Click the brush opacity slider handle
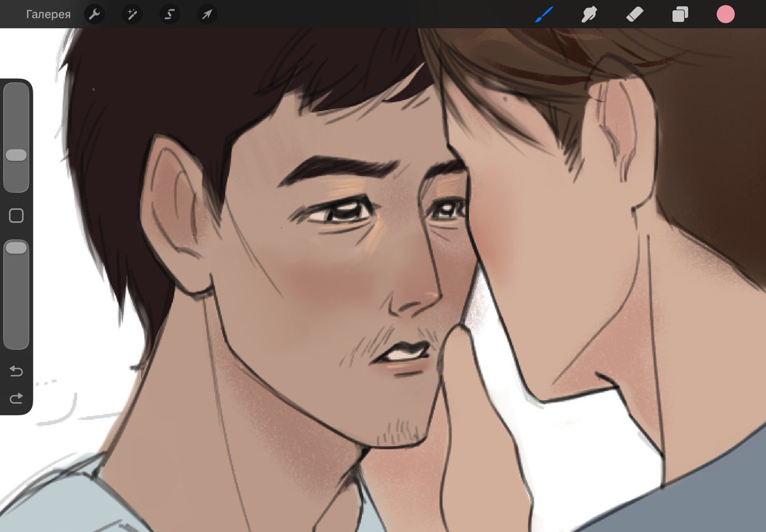Viewport: 766px width, 532px height. (x=16, y=248)
